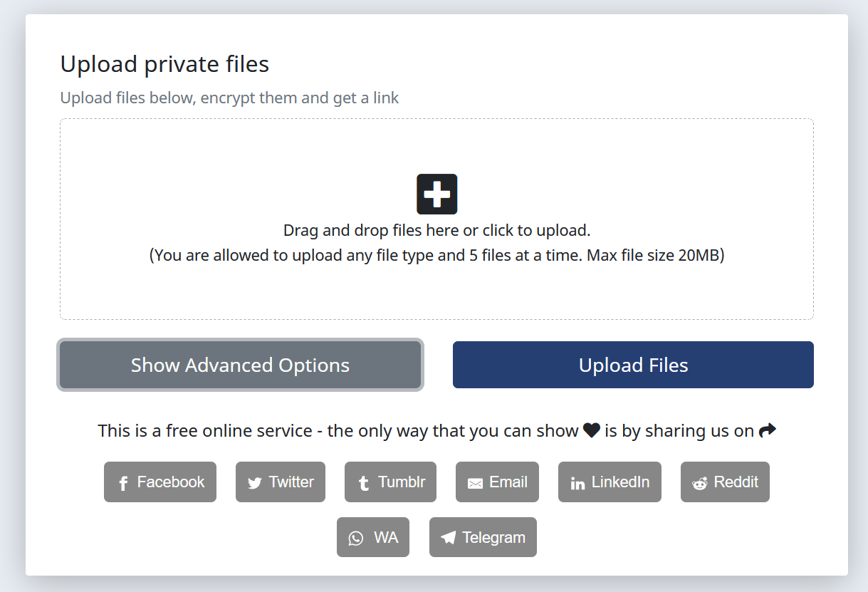
Task: Click the Reddit alien icon
Action: coord(699,482)
